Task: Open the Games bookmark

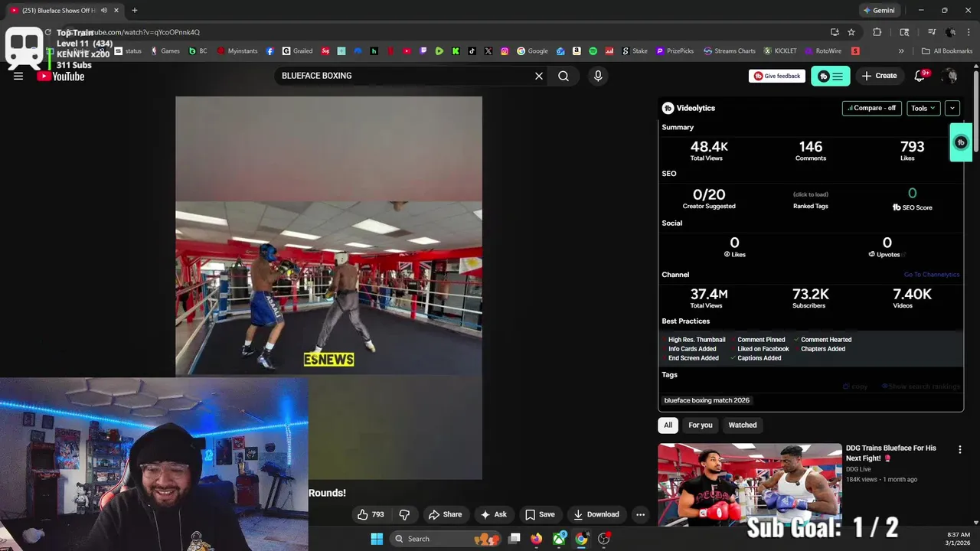Action: (165, 51)
